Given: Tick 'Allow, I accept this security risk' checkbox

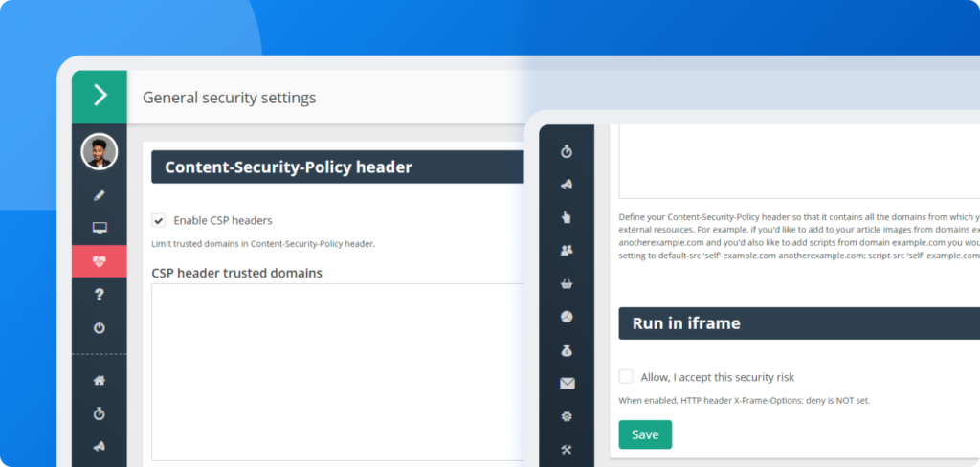Looking at the screenshot, I should click(x=626, y=377).
